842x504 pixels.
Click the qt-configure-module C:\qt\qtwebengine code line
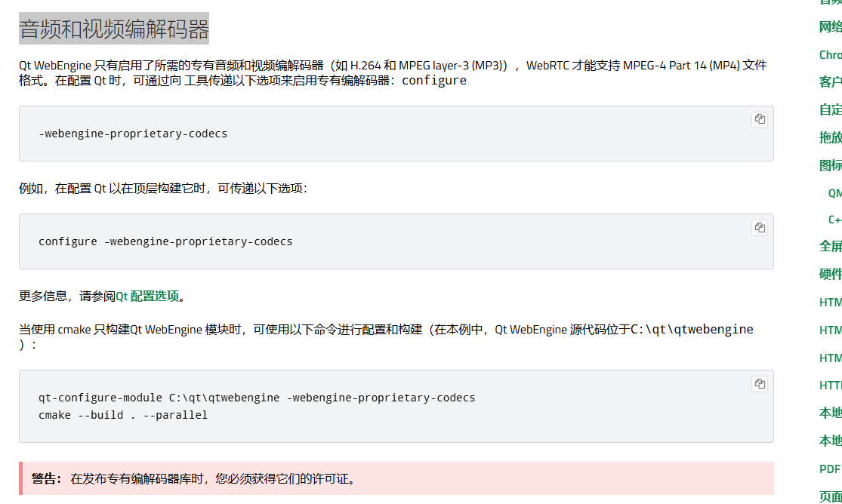pyautogui.click(x=257, y=398)
